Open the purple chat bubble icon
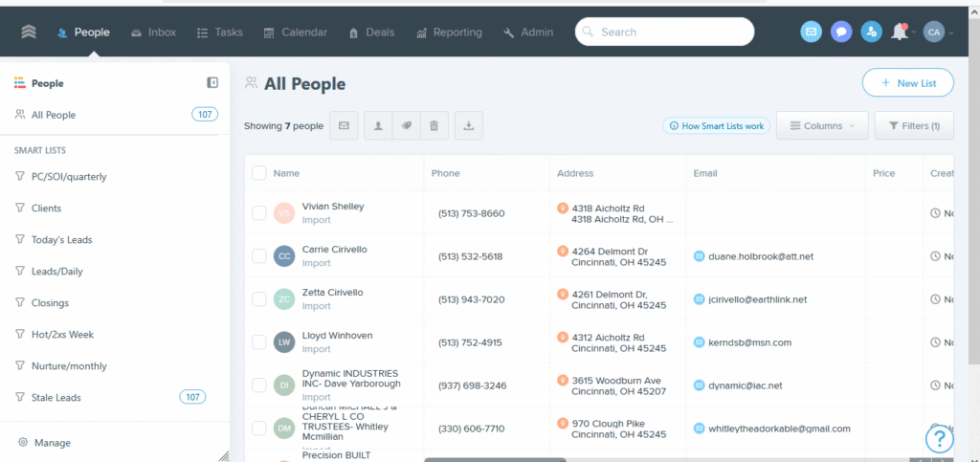 (x=841, y=32)
